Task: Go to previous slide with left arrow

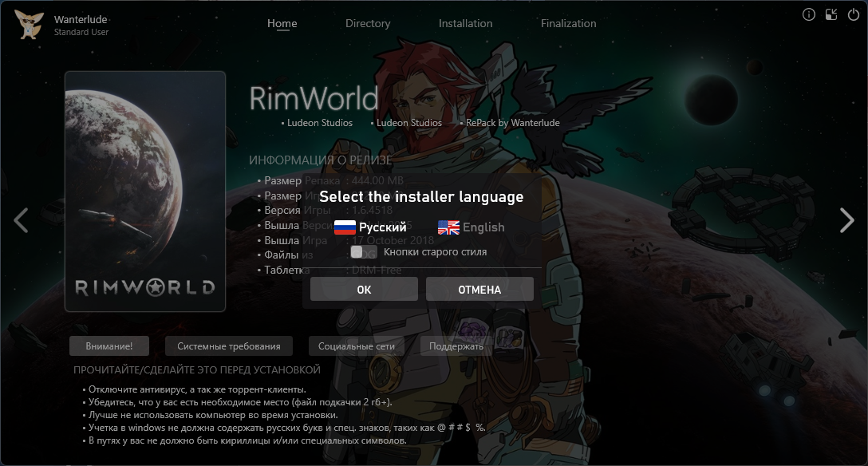Action: 22,220
